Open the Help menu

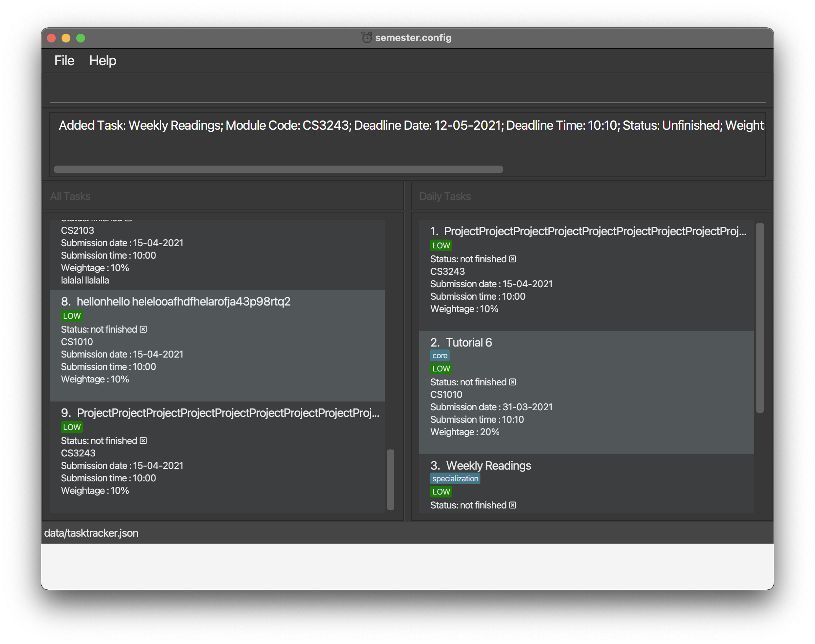[103, 61]
